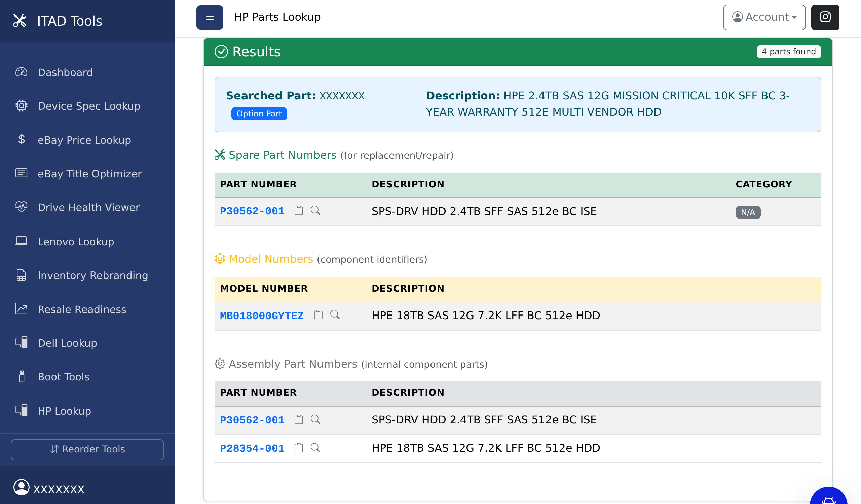Click the Device Spec Lookup chip icon
861x504 pixels.
[21, 106]
